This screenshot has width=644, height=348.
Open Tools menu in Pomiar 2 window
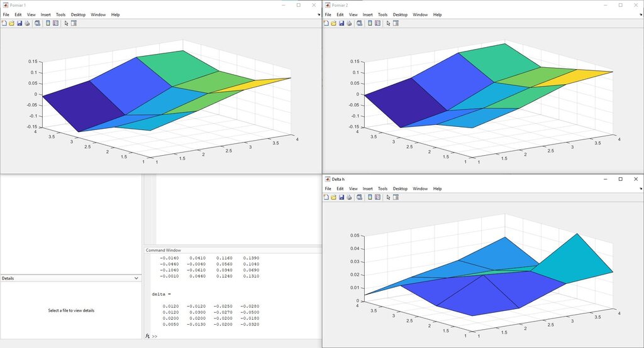coord(382,14)
